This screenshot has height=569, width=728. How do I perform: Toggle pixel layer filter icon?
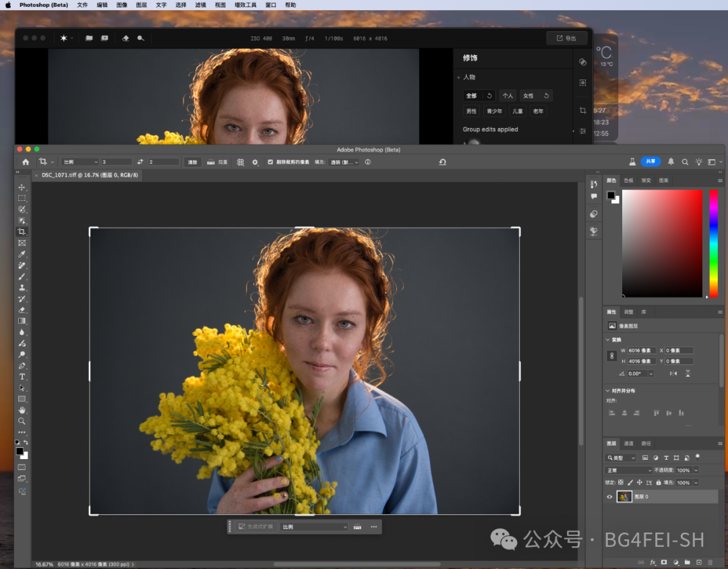[x=645, y=458]
